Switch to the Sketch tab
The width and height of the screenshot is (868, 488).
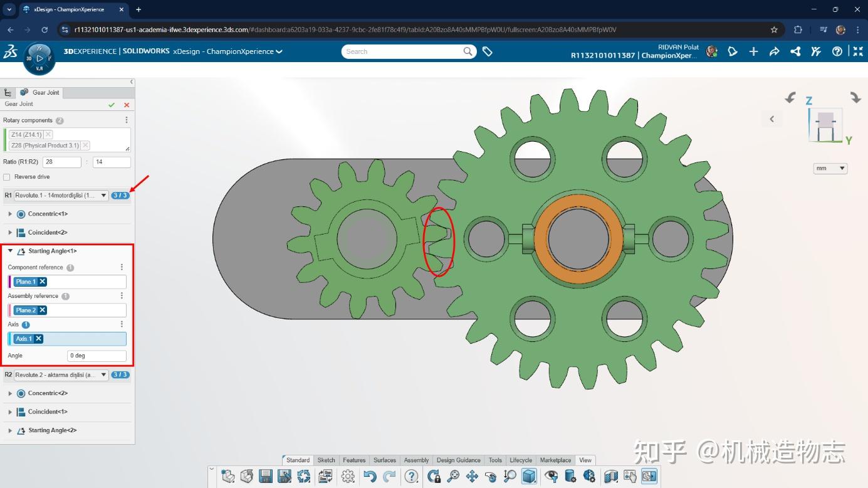(326, 460)
